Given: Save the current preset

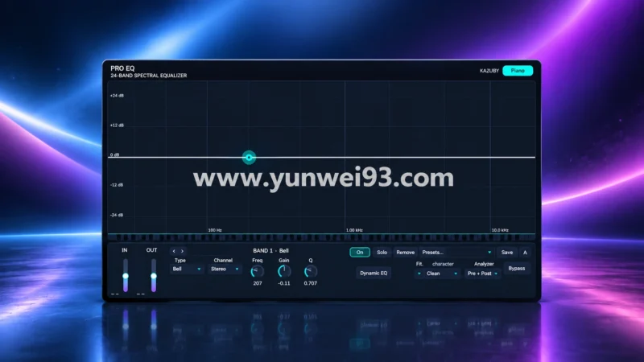Looking at the screenshot, I should click(507, 253).
